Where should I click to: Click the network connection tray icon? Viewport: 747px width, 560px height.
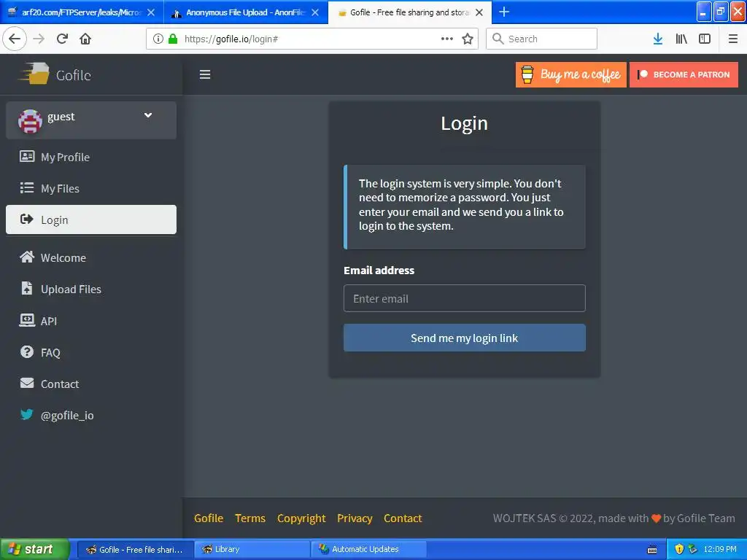(693, 549)
